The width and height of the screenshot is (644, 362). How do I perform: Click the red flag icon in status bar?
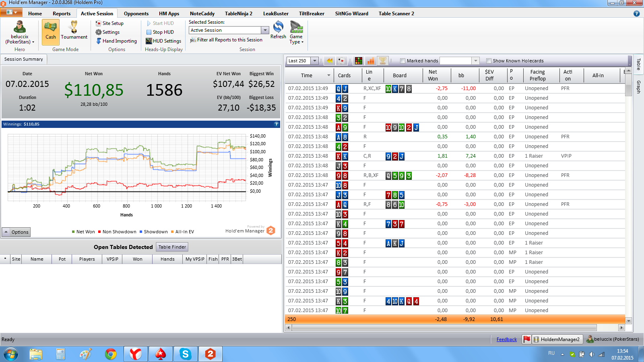(526, 339)
